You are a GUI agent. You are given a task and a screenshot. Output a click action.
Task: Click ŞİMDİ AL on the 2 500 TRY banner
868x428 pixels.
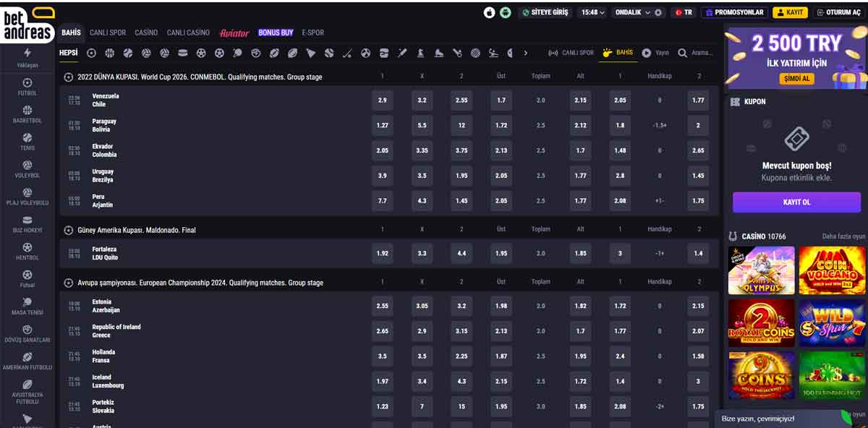click(x=796, y=78)
